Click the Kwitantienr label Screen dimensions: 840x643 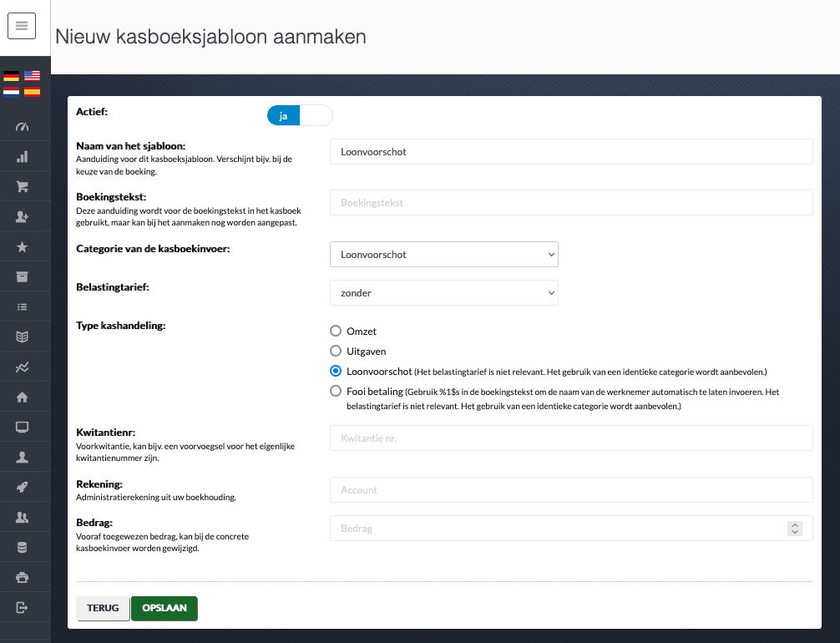(105, 433)
